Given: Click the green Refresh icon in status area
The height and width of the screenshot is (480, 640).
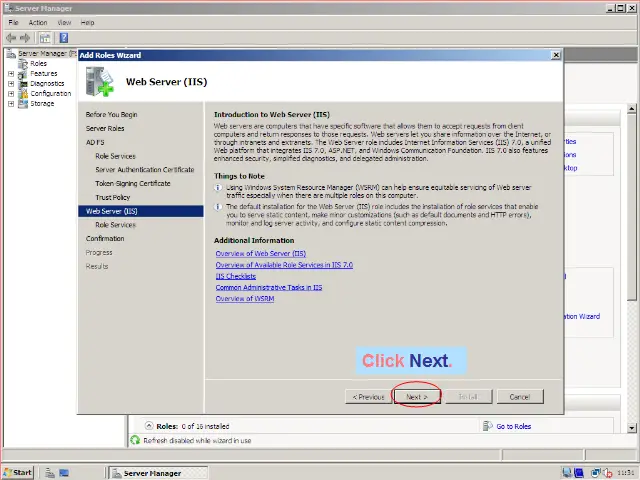Looking at the screenshot, I should pyautogui.click(x=135, y=440).
